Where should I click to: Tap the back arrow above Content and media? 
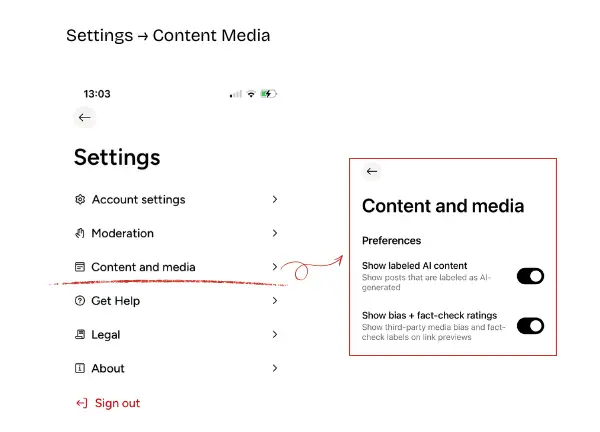pyautogui.click(x=372, y=172)
